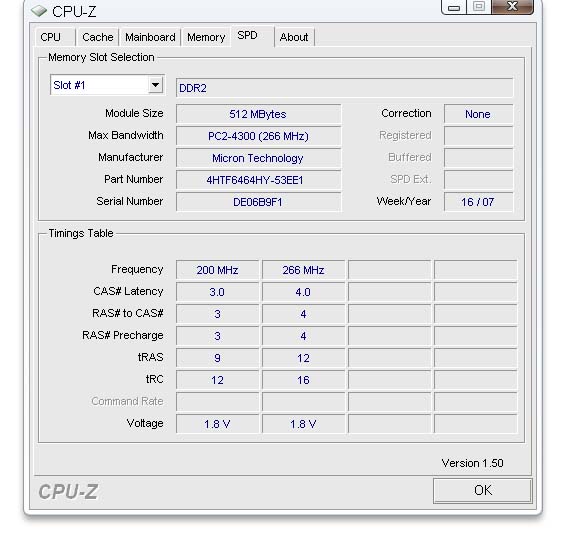Click the 1.8 V cell under 200 MHz
583x541 pixels.
[217, 424]
